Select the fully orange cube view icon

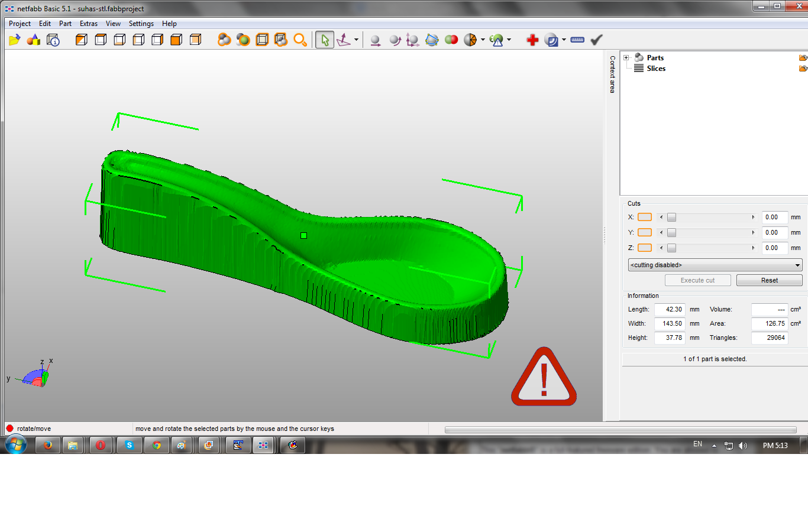tap(176, 40)
